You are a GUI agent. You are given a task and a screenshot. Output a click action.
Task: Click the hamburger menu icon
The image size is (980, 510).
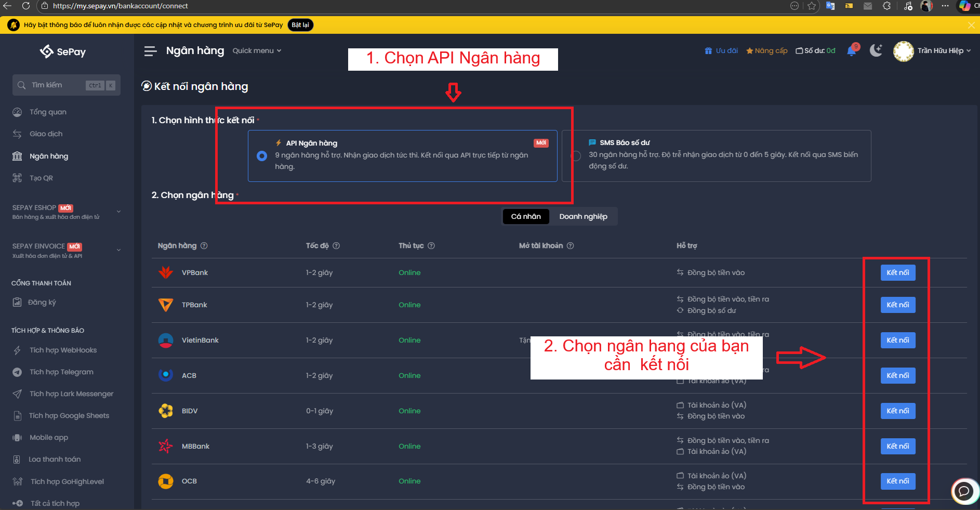point(150,51)
